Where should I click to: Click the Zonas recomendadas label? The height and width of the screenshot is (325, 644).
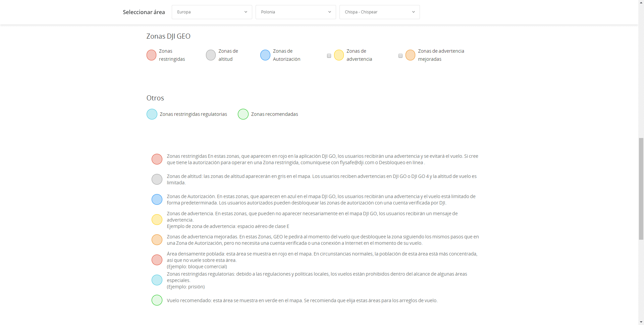pyautogui.click(x=274, y=114)
